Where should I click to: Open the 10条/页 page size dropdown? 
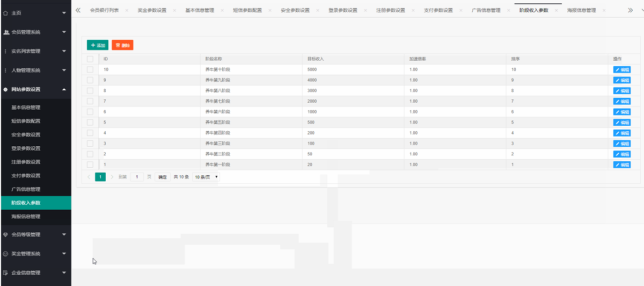pyautogui.click(x=206, y=177)
